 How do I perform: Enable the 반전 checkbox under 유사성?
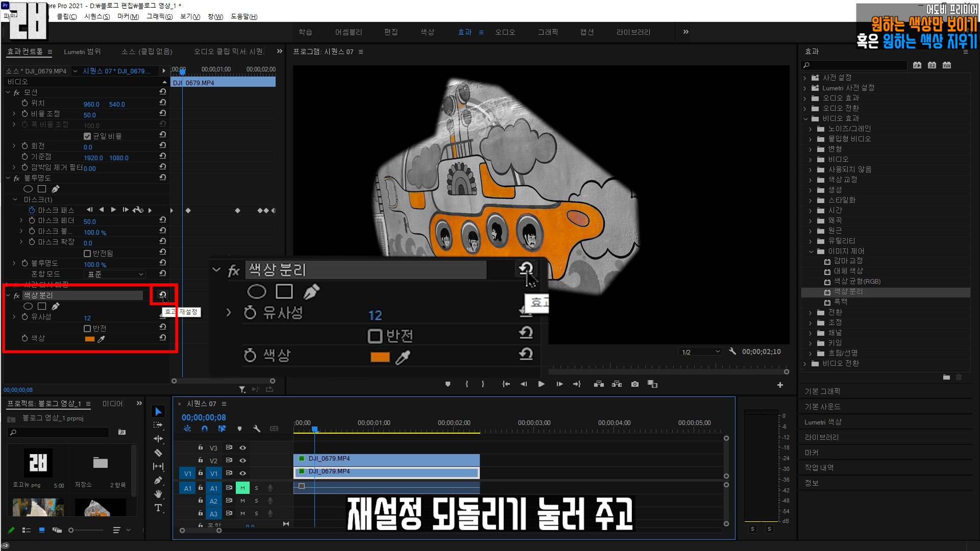point(87,329)
